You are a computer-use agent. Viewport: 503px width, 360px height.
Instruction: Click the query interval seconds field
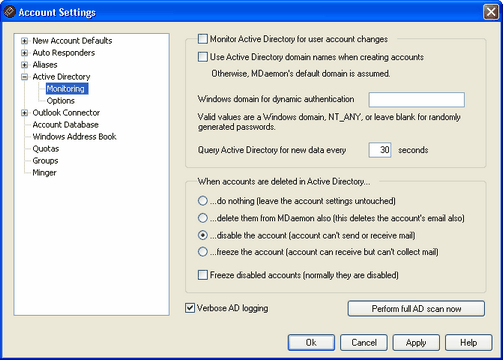[x=380, y=150]
